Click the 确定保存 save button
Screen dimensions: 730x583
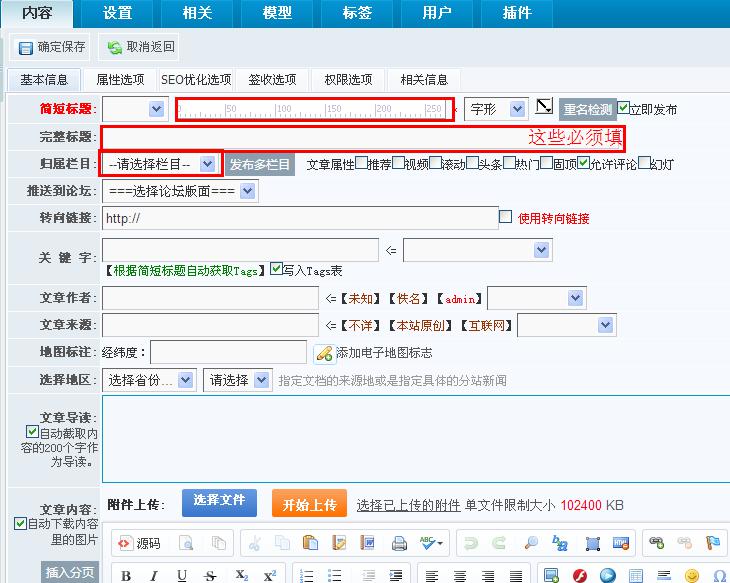point(52,47)
